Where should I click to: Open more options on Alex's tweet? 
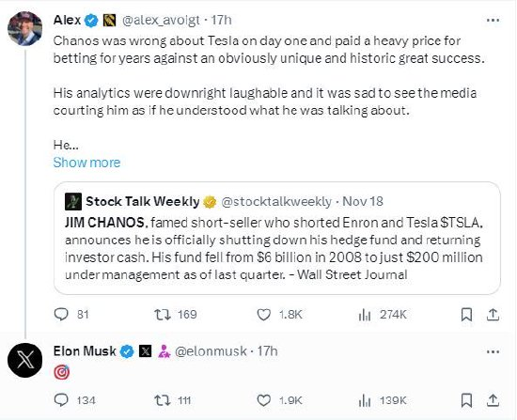493,21
